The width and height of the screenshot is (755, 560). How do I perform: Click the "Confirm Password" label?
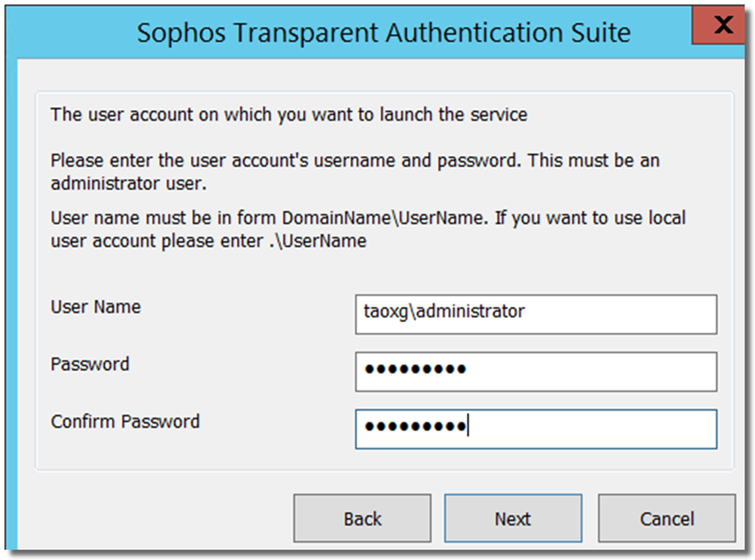pyautogui.click(x=125, y=422)
